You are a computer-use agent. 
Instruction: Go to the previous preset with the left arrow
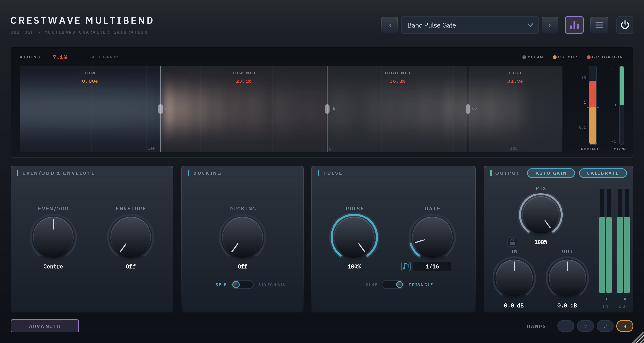pos(390,25)
